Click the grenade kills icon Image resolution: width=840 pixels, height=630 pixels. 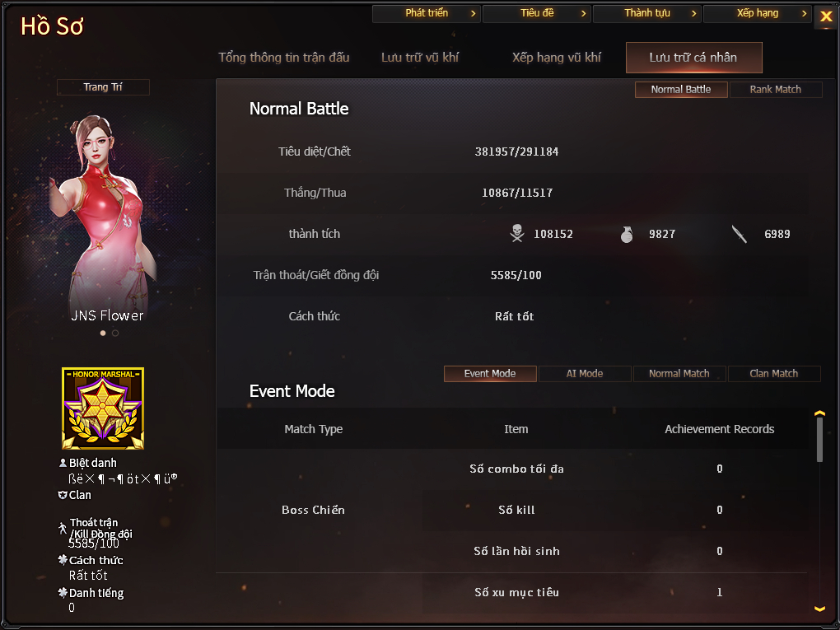[x=626, y=234]
